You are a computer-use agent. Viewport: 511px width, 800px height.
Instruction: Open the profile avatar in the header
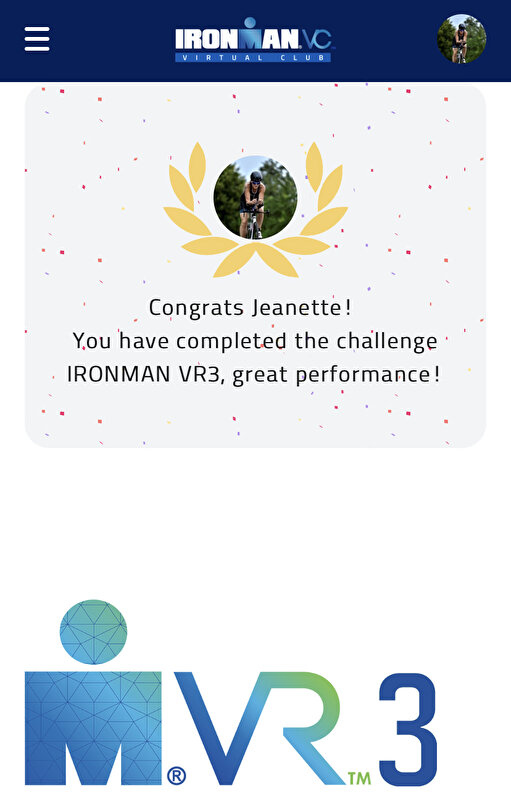[462, 39]
